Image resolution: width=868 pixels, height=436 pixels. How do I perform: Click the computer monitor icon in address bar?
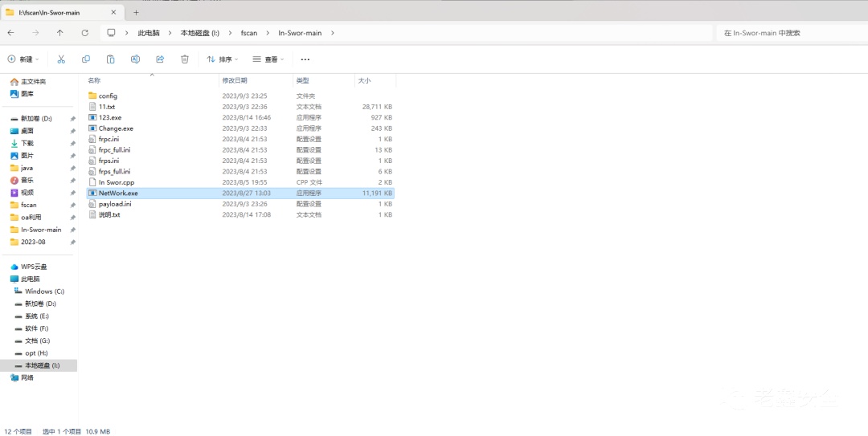click(111, 33)
